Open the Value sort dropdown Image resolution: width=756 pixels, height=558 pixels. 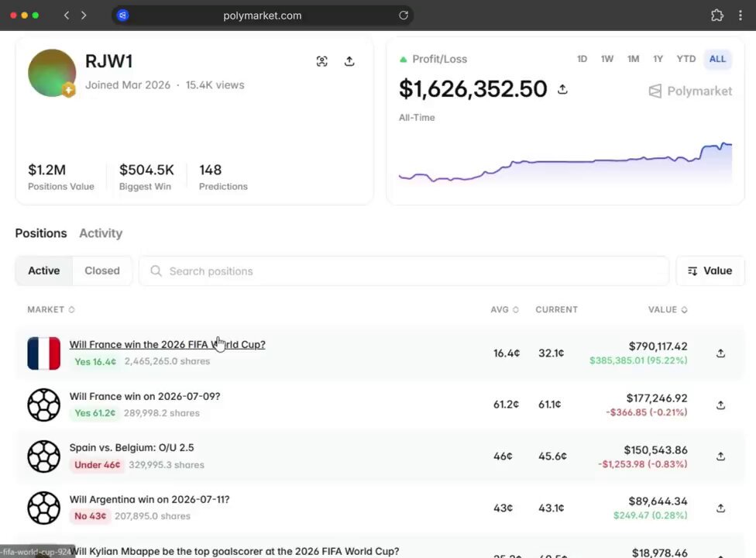(710, 271)
